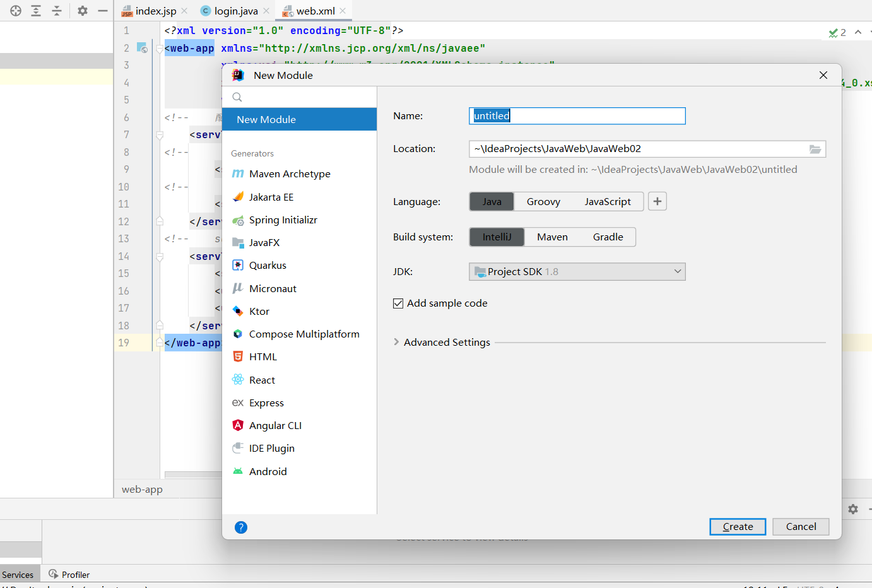The width and height of the screenshot is (872, 588).
Task: Expand Advanced Settings section
Action: pos(396,342)
